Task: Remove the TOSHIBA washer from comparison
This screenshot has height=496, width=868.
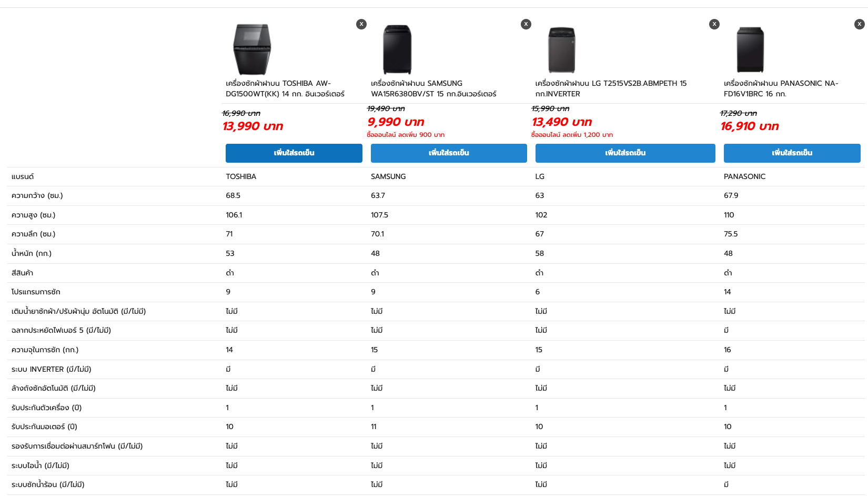Action: pos(361,24)
